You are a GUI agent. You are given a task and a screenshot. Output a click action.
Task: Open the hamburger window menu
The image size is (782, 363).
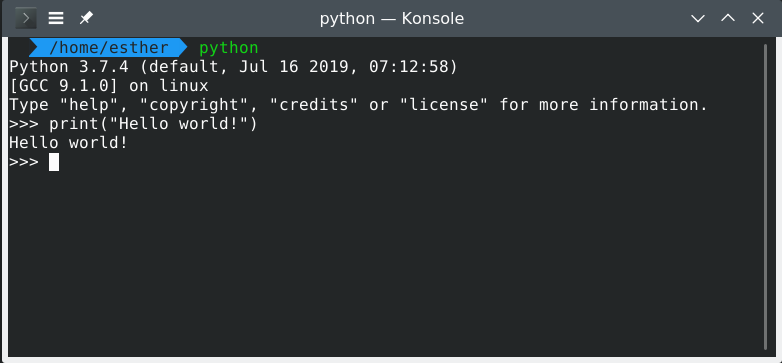pyautogui.click(x=56, y=19)
